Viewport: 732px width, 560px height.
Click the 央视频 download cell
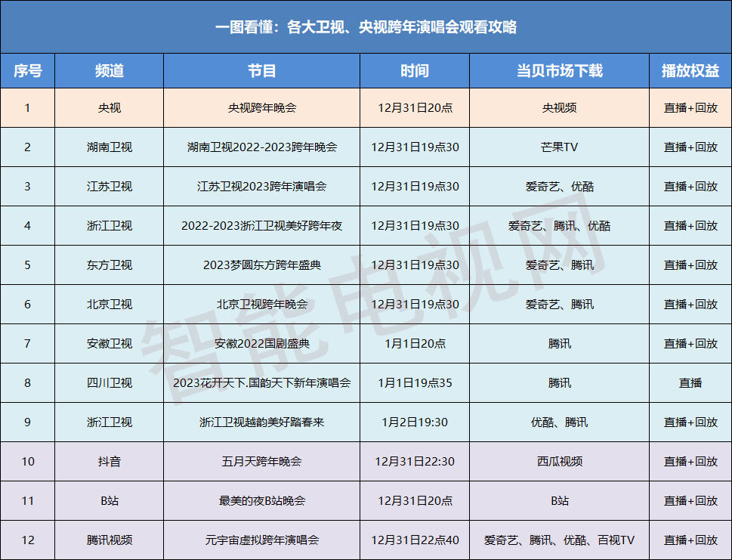[x=559, y=108]
